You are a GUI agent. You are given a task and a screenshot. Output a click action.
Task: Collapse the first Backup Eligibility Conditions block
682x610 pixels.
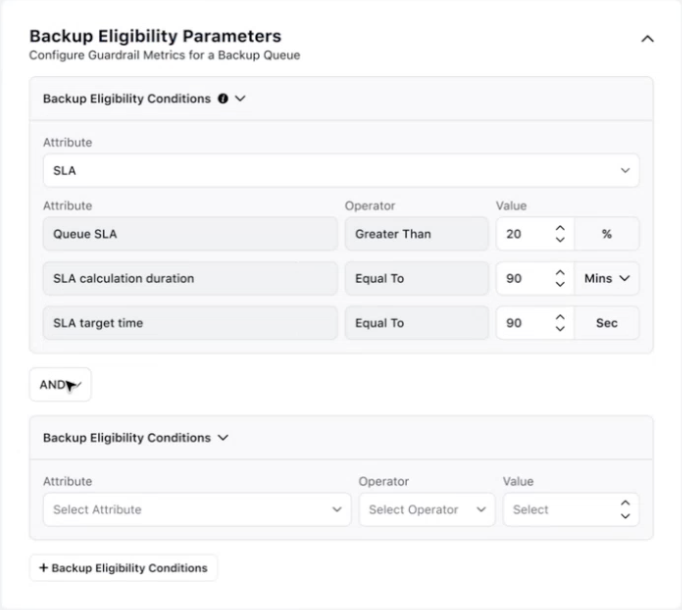pyautogui.click(x=241, y=99)
